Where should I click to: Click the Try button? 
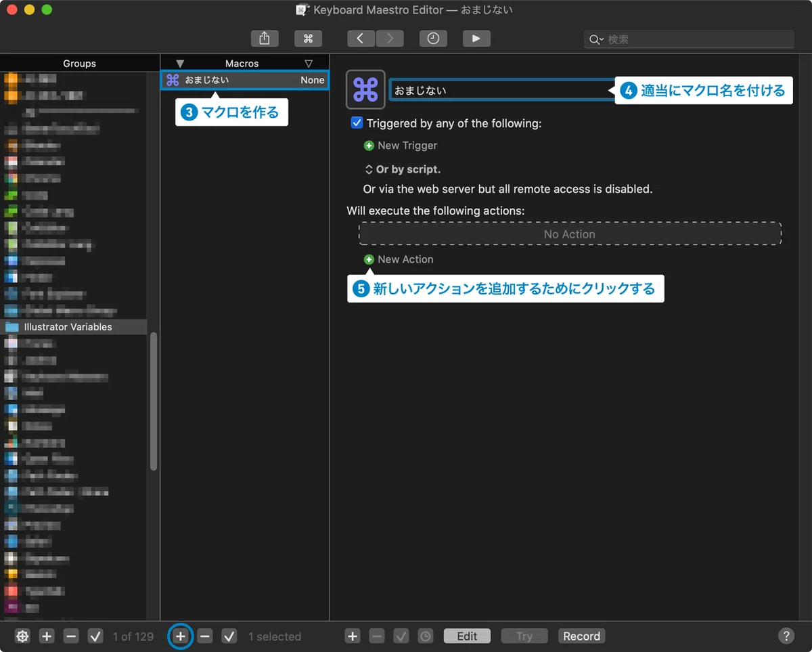click(524, 636)
